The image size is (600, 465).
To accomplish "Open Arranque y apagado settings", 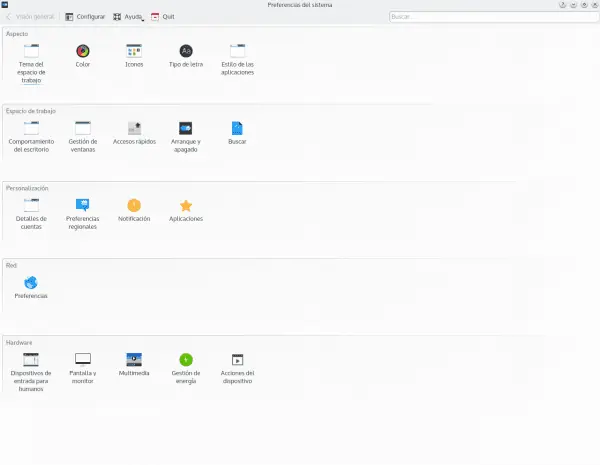I will [x=186, y=137].
